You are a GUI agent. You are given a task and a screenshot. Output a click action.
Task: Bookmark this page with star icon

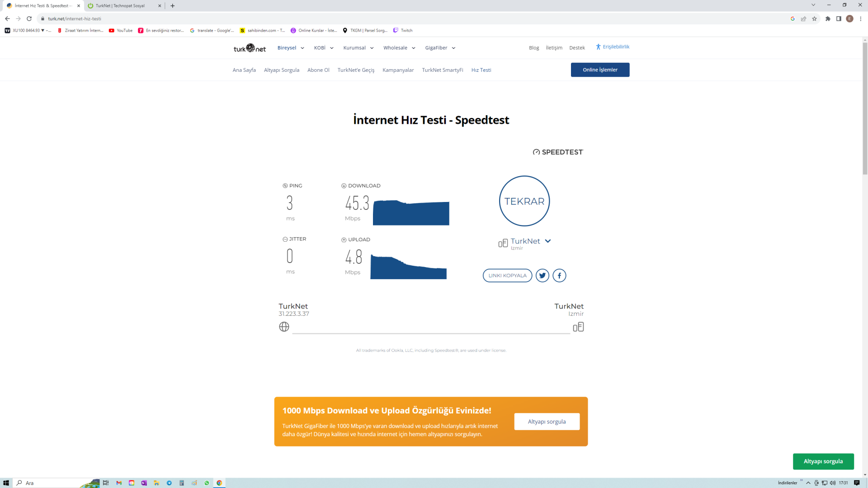click(x=814, y=19)
